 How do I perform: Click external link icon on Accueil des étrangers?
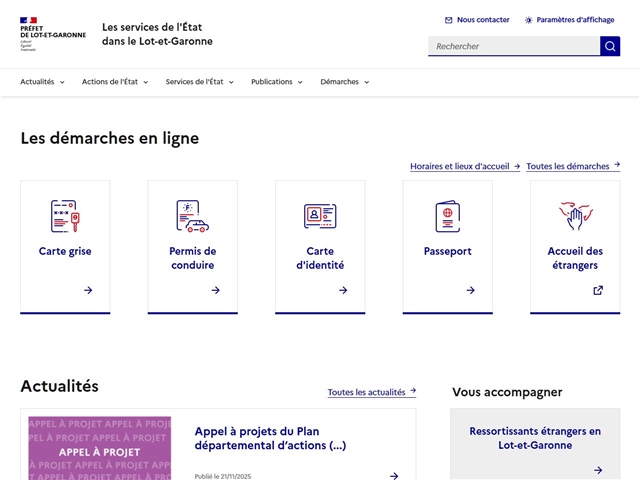[x=598, y=290]
